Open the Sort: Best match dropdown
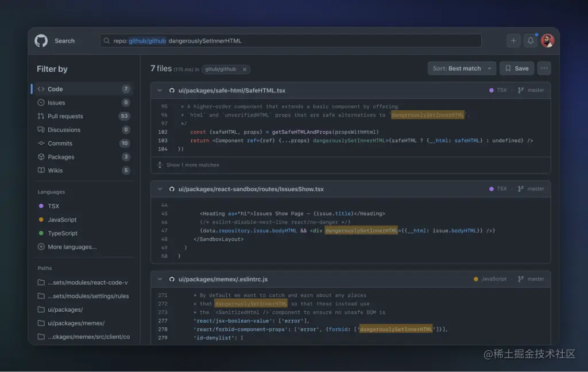This screenshot has height=372, width=588. (462, 68)
